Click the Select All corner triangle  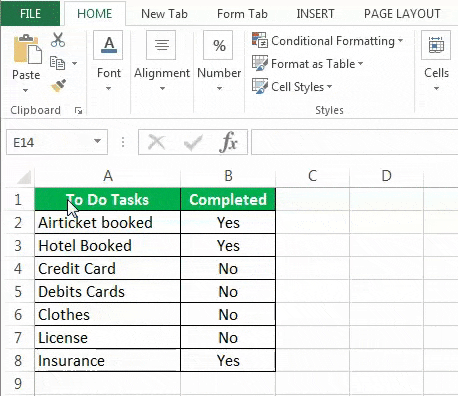click(24, 177)
